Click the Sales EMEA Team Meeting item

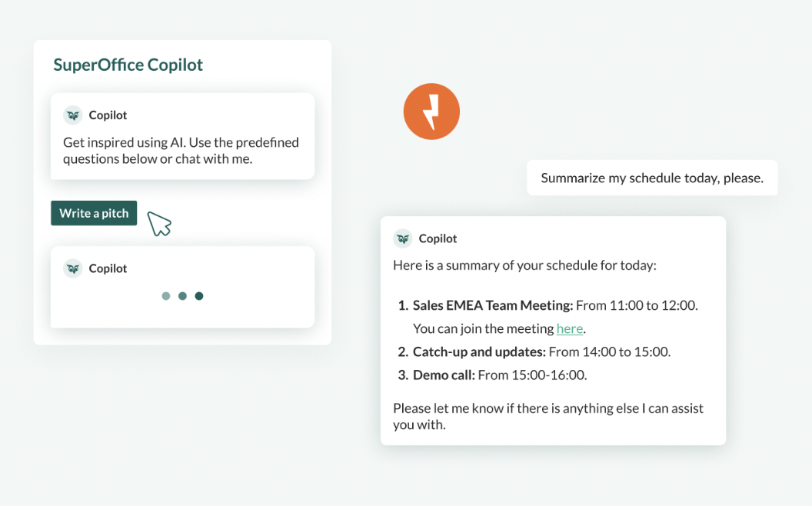tap(548, 305)
